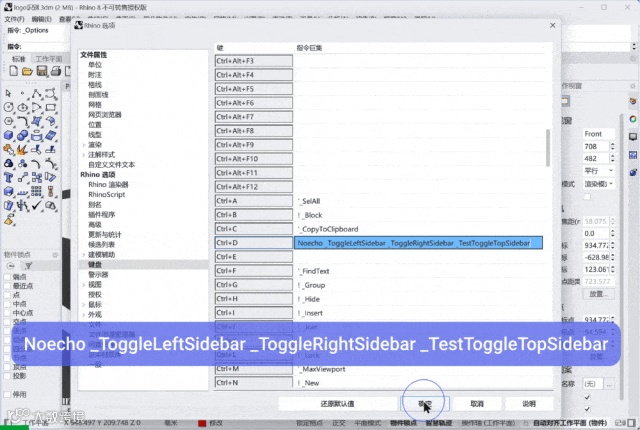Switch to the 工作平面 toolbar tab
Screen dimensions: 640x430
(x=49, y=59)
